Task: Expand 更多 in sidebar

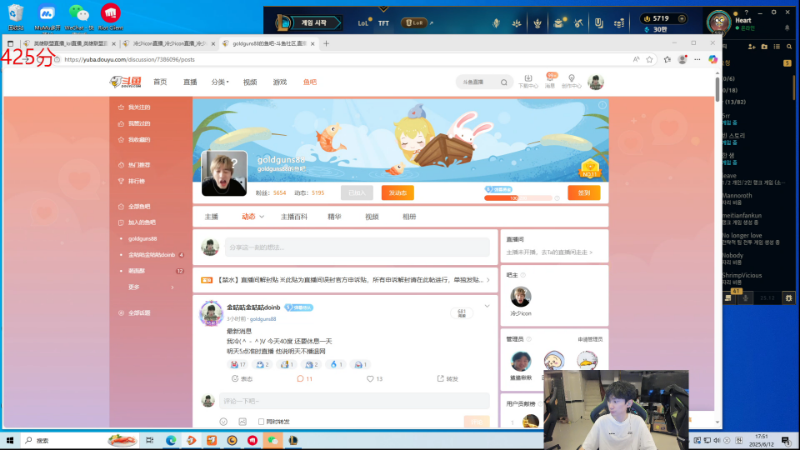Action: pyautogui.click(x=151, y=287)
